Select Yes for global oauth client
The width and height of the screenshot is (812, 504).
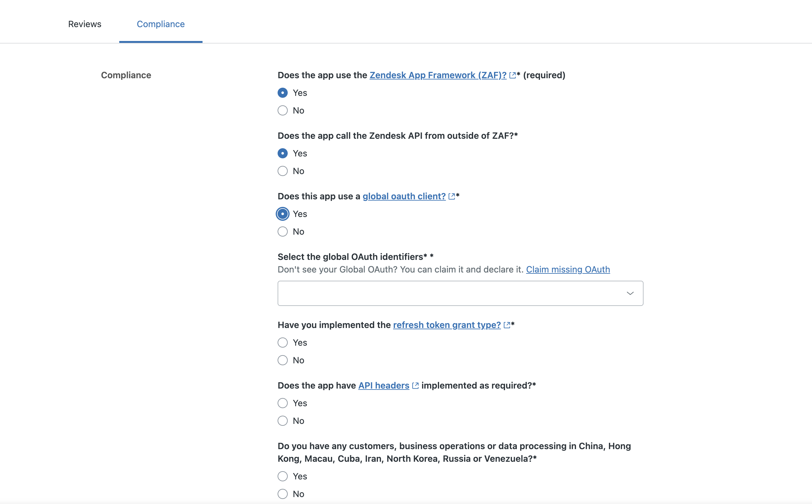[x=283, y=214]
